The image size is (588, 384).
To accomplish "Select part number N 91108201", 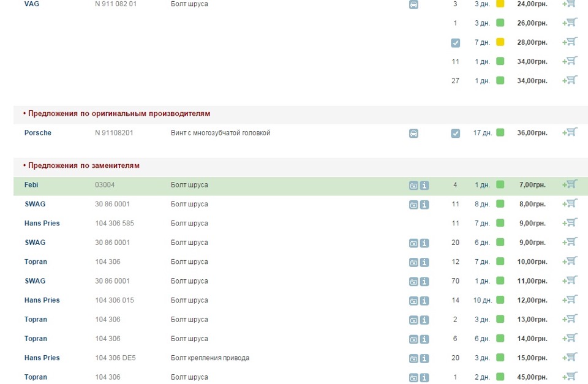I will point(114,132).
